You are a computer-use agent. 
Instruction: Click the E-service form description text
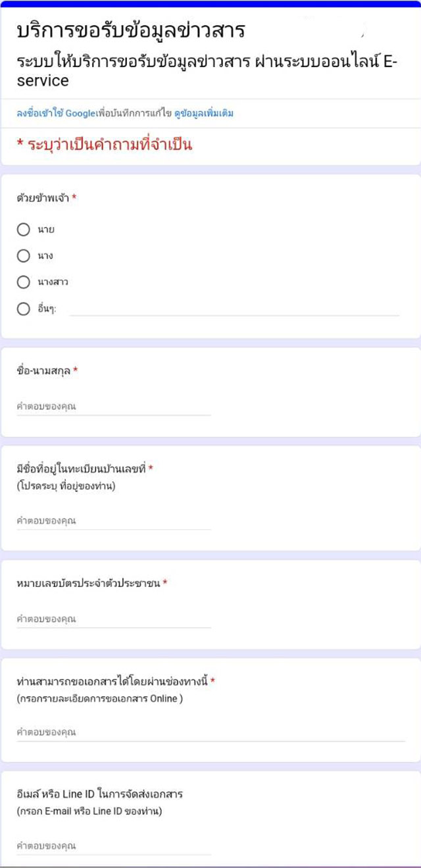[x=207, y=70]
